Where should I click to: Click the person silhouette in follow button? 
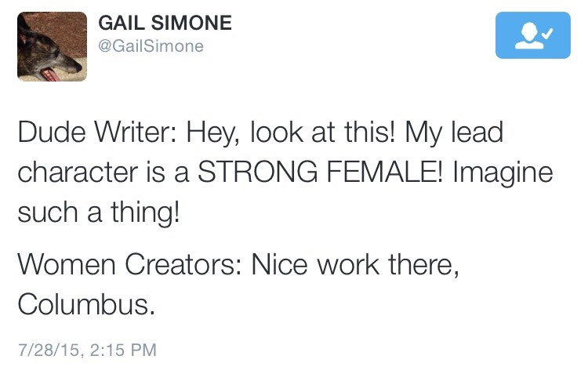(528, 38)
